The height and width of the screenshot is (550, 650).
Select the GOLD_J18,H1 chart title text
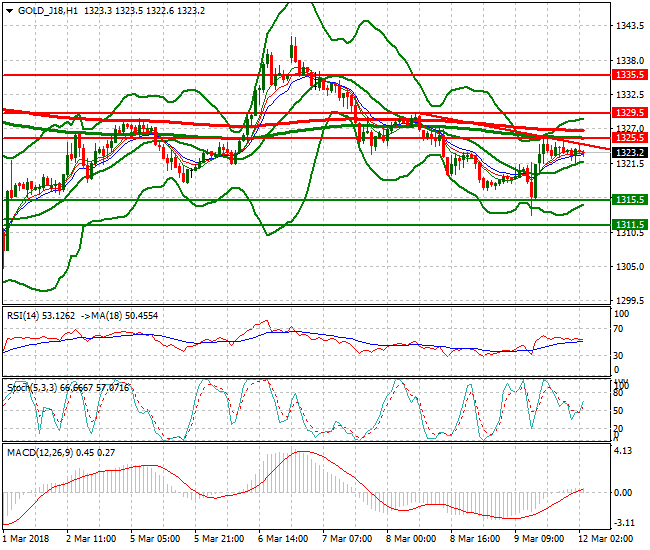click(48, 11)
